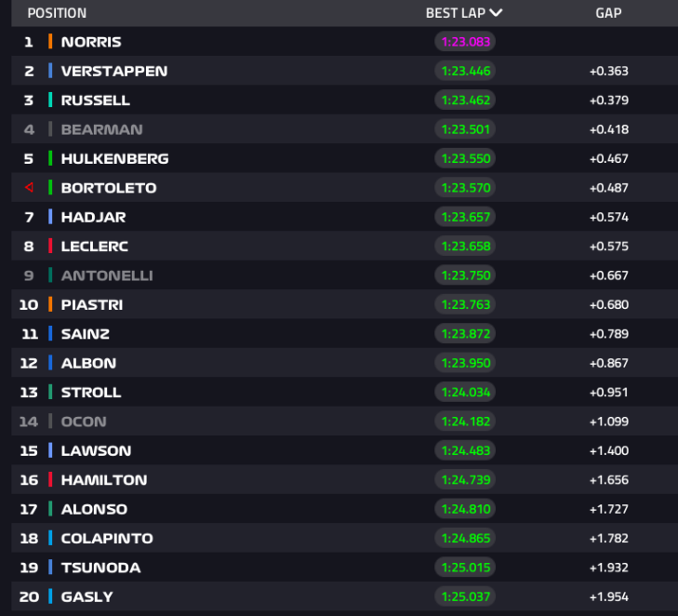The image size is (678, 616).
Task: Click the Best Lap sort chevron
Action: tap(496, 12)
